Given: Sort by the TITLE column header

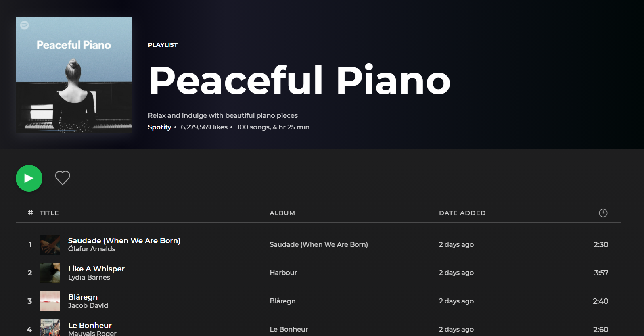Looking at the screenshot, I should tap(49, 213).
